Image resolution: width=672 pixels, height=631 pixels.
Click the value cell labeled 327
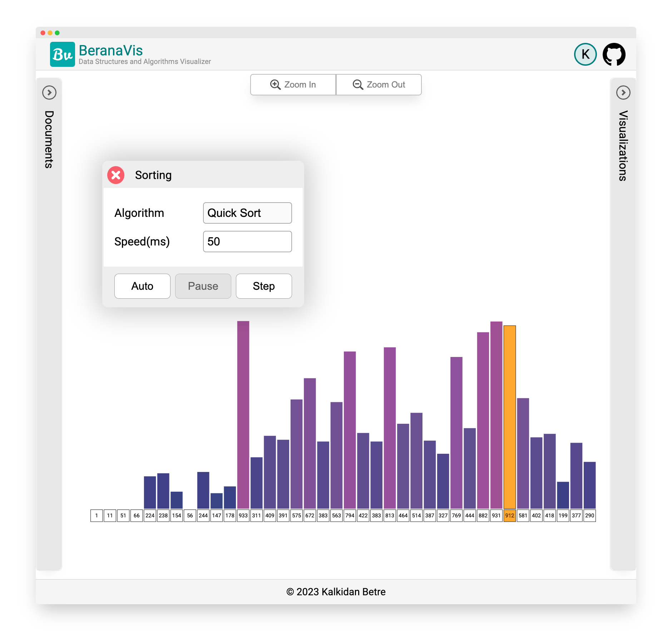[443, 516]
